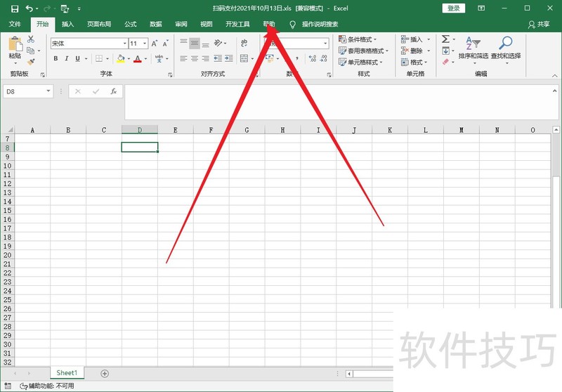Click the Save icon in quick access toolbar
The image size is (562, 392).
[x=14, y=8]
